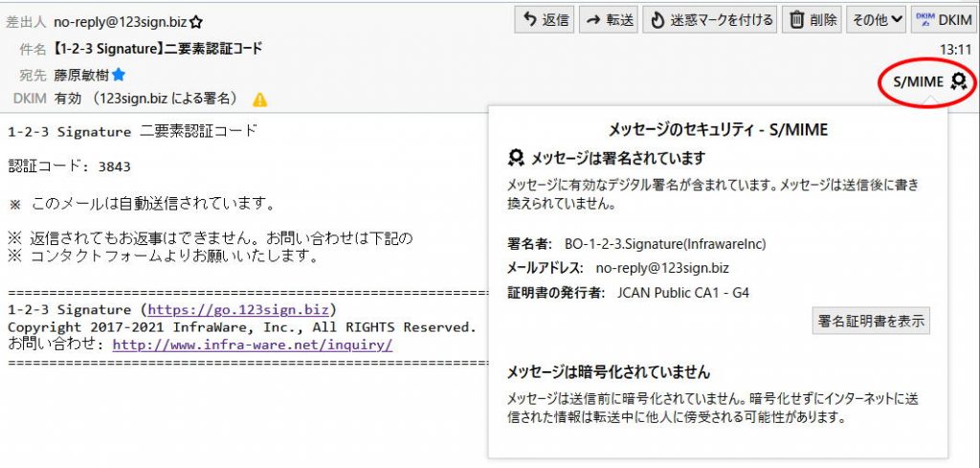Click the メッセージは署名されています heading
This screenshot has height=468, width=980.
click(x=618, y=159)
